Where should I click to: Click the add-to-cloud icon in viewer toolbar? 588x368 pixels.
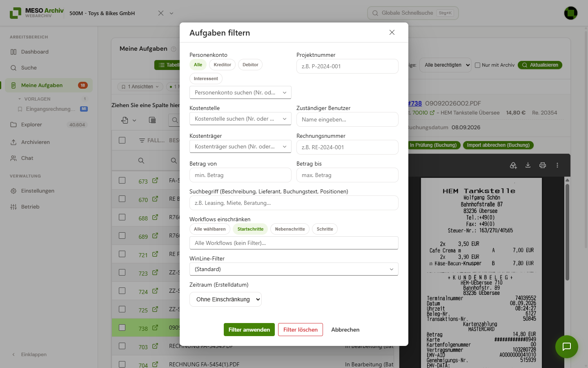[513, 165]
